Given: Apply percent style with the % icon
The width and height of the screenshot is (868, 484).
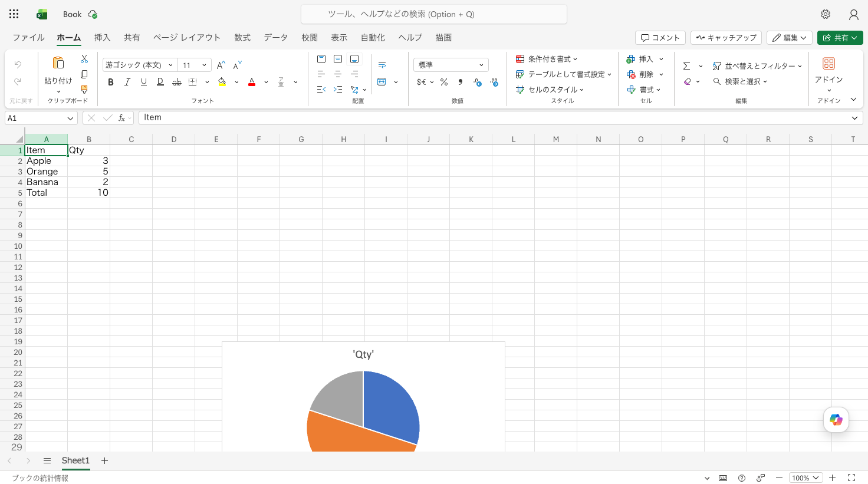Looking at the screenshot, I should (x=444, y=82).
